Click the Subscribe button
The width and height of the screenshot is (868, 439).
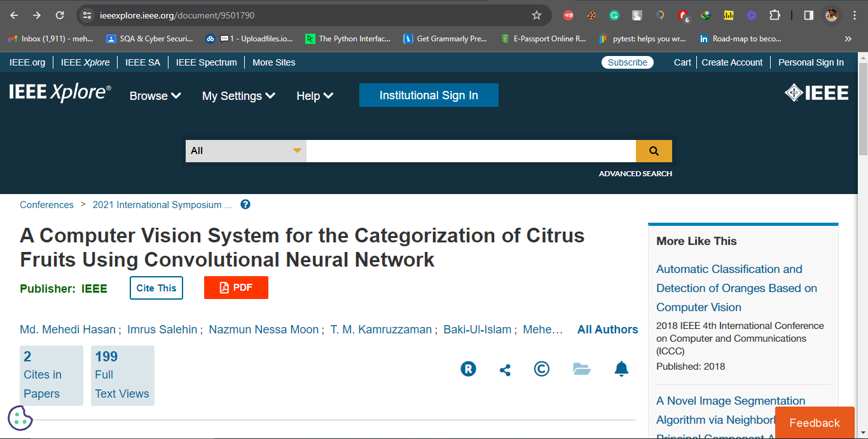click(x=628, y=62)
